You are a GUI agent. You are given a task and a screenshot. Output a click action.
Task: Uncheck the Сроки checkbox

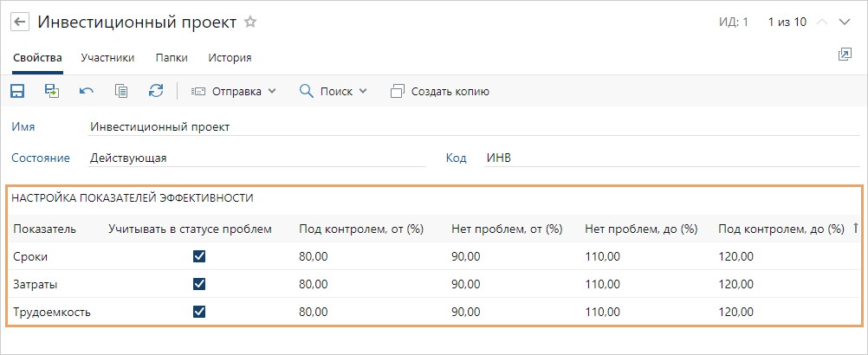[199, 256]
